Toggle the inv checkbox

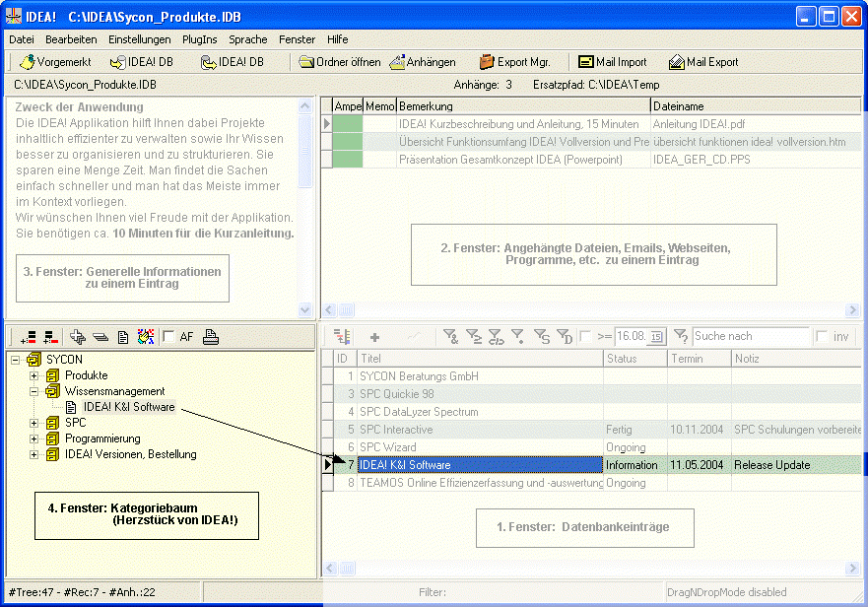(x=822, y=336)
